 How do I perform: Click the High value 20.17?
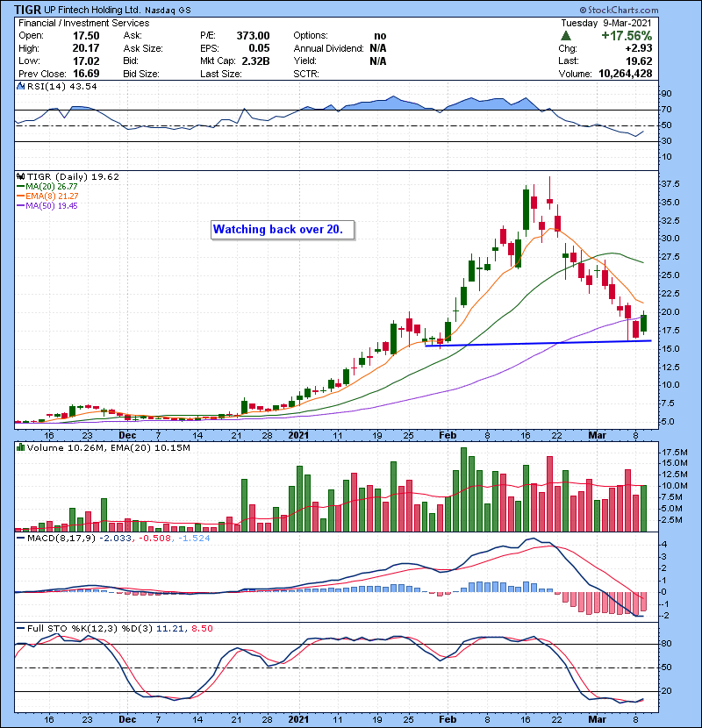point(86,48)
